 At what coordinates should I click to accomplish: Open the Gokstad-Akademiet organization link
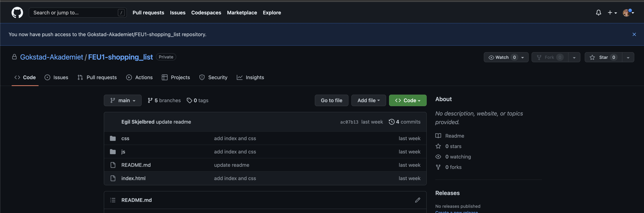click(52, 57)
